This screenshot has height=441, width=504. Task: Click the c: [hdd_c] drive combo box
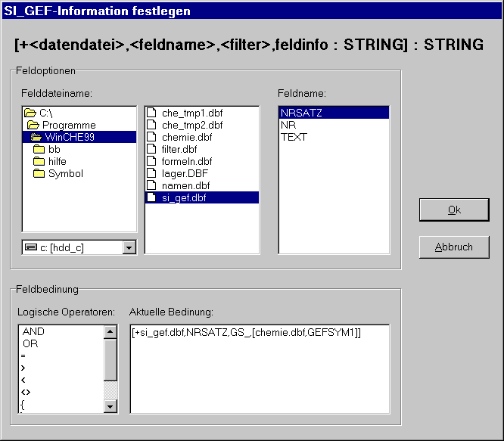72,247
